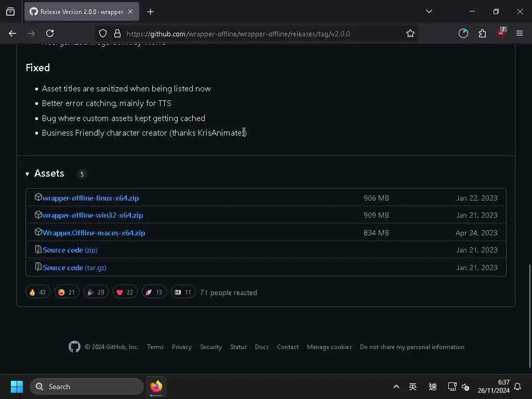Image resolution: width=532 pixels, height=399 pixels.
Task: Open tracking protection shield icon
Action: [103, 33]
